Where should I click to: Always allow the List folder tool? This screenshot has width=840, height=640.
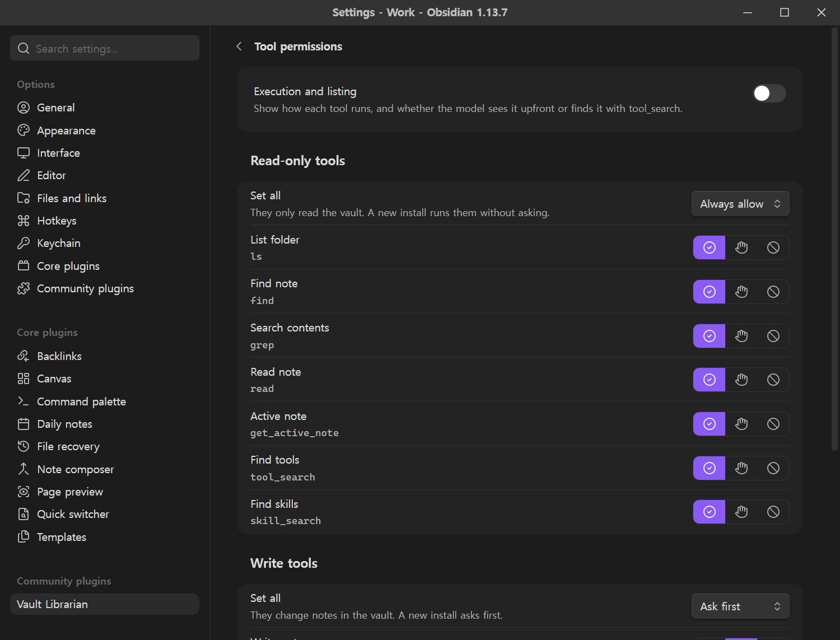tap(710, 247)
